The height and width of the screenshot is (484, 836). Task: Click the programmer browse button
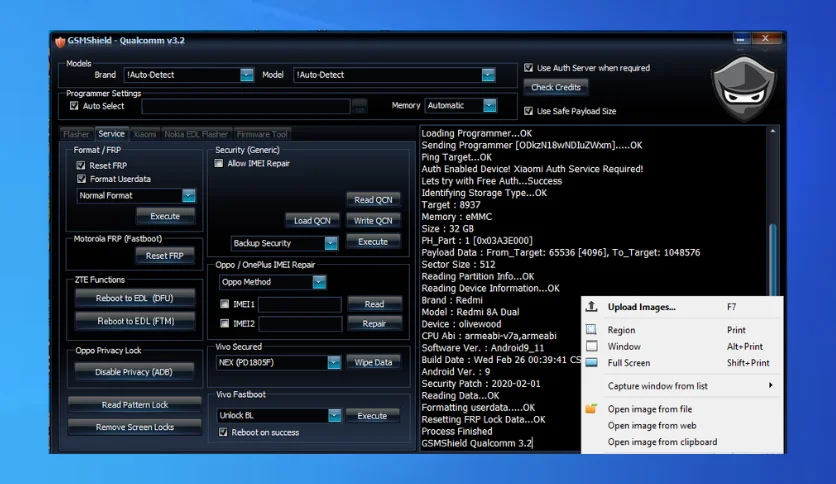click(x=359, y=106)
